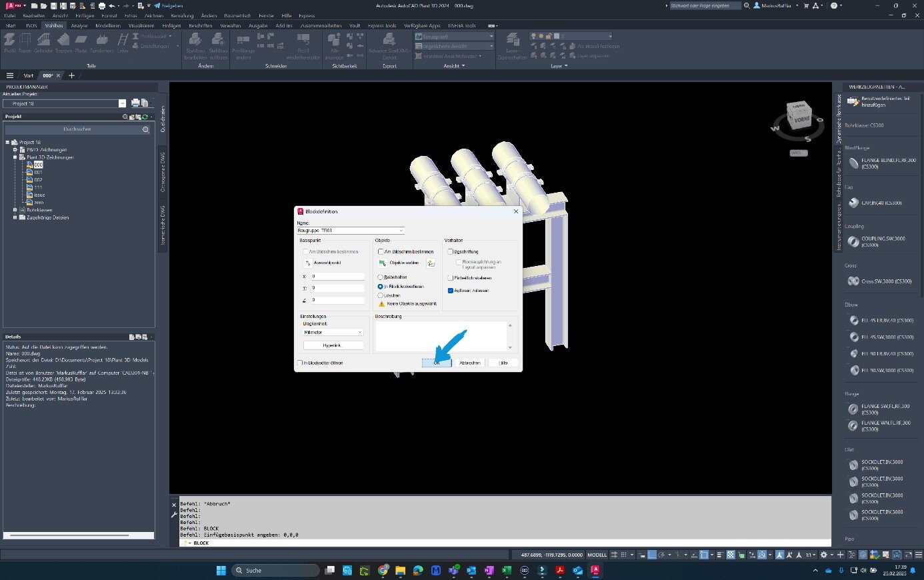Click the magnifier icon in the Durchsuchen field
This screenshot has height=580, width=924.
coord(146,130)
